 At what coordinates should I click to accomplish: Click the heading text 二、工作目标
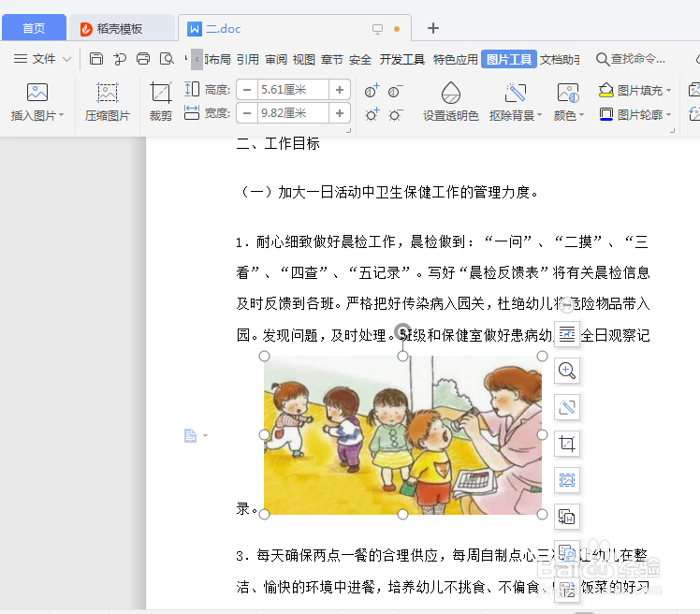point(278,144)
